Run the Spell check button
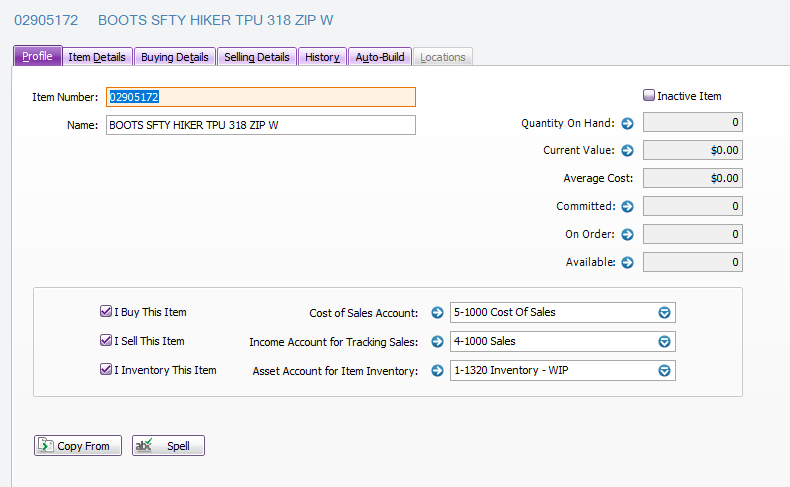The width and height of the screenshot is (790, 487). (168, 446)
